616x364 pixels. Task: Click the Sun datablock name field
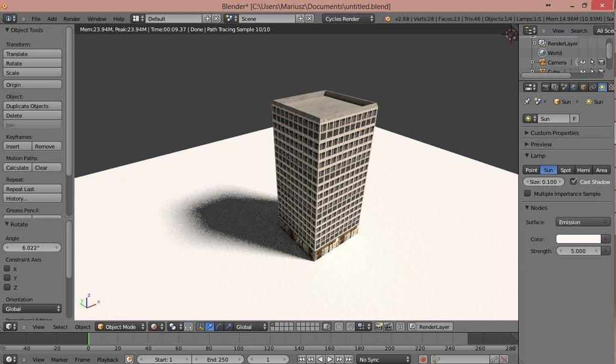[553, 119]
